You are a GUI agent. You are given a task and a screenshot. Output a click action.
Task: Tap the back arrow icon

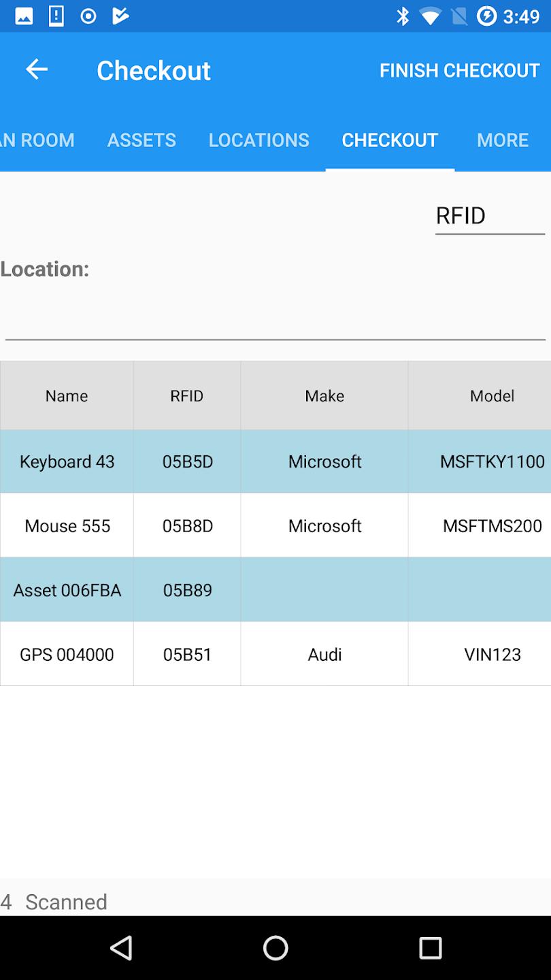pyautogui.click(x=37, y=69)
